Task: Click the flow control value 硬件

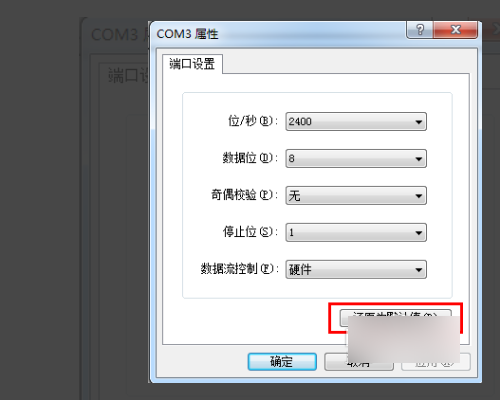Action: coord(300,270)
